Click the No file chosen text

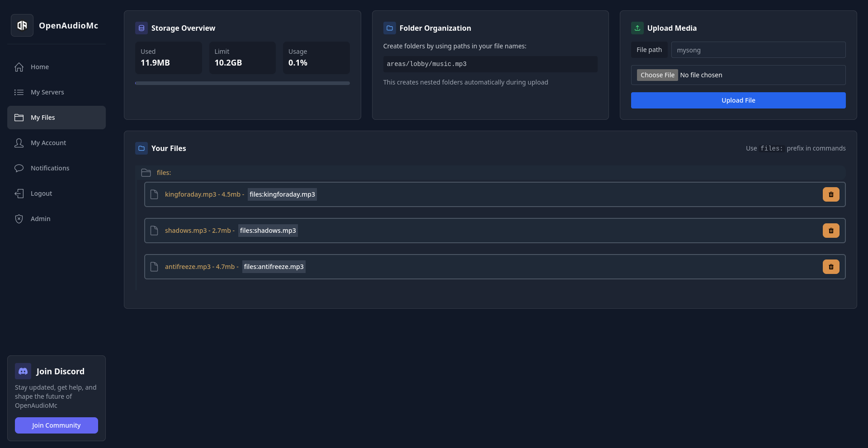click(x=701, y=75)
